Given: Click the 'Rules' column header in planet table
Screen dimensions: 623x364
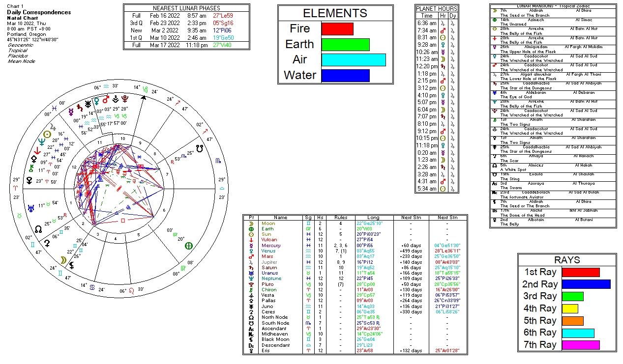Looking at the screenshot, I should point(341,218).
